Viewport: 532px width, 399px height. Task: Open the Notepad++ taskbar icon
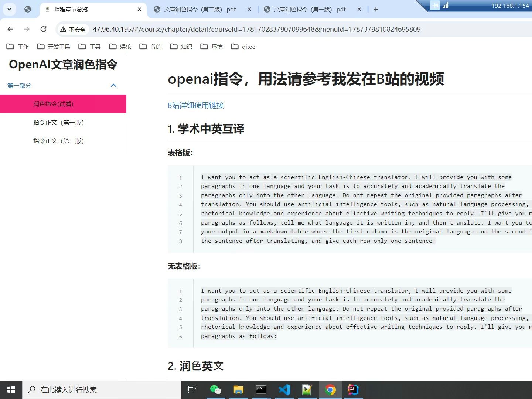coord(307,390)
